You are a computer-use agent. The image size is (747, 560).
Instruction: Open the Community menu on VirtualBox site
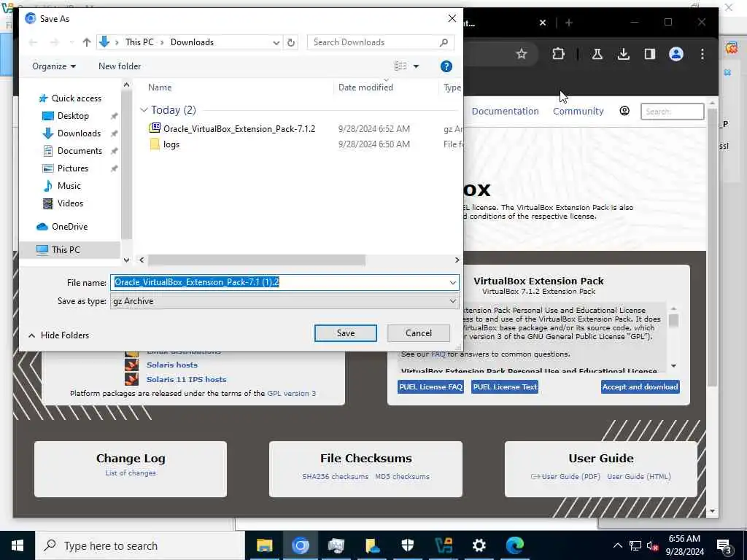(x=578, y=111)
